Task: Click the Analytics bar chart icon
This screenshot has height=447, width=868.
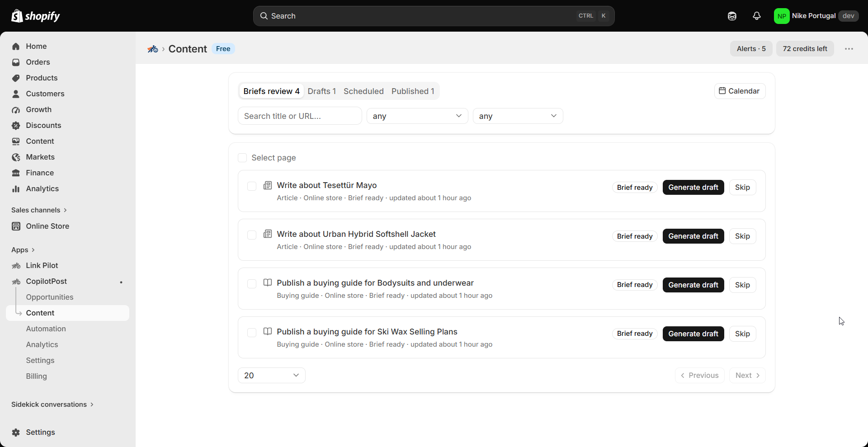Action: point(16,188)
